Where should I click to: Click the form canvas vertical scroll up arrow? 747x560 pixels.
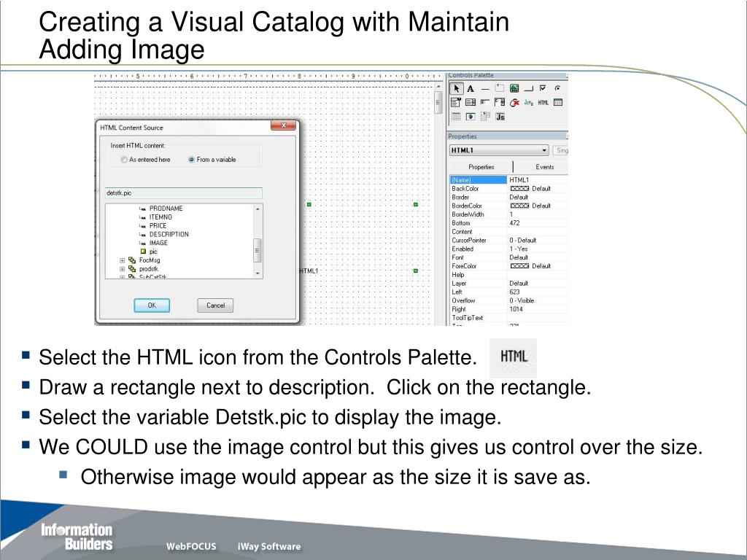(438, 87)
